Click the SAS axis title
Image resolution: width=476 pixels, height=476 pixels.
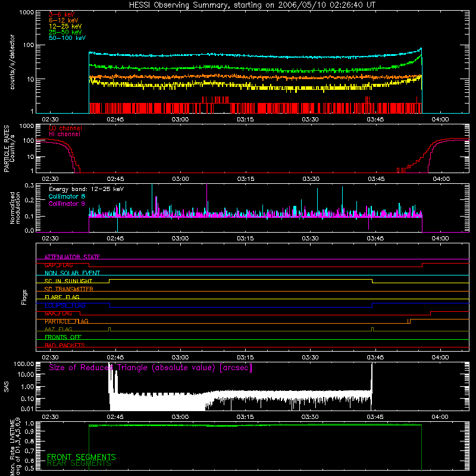pyautogui.click(x=7, y=387)
